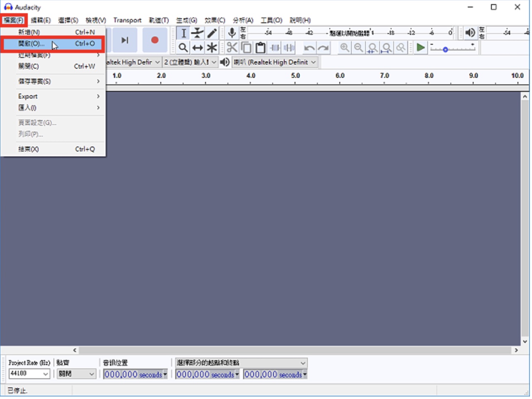Click the Fit Selection to Width icon
This screenshot has height=399, width=532.
click(x=373, y=48)
